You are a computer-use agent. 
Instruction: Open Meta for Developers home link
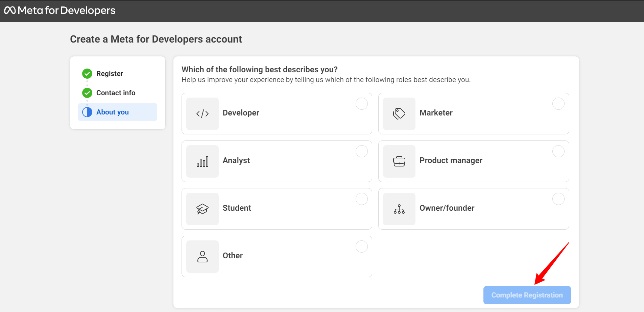(x=60, y=10)
